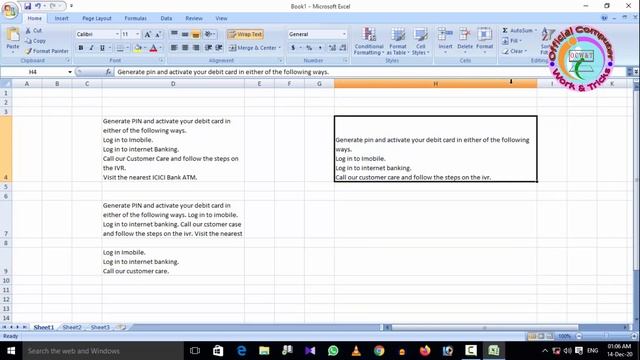Viewport: 640px width, 360px height.
Task: Increase indent of cell text
Action: (x=219, y=48)
